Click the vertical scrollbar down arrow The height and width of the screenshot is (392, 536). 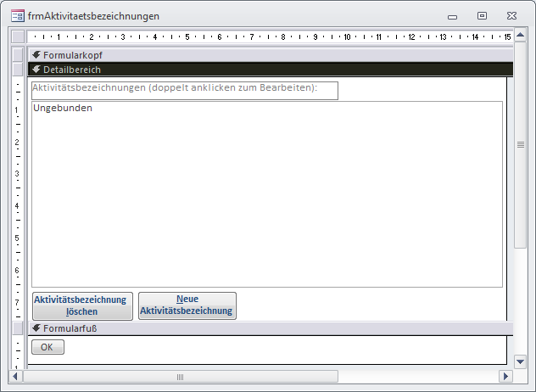pyautogui.click(x=521, y=360)
